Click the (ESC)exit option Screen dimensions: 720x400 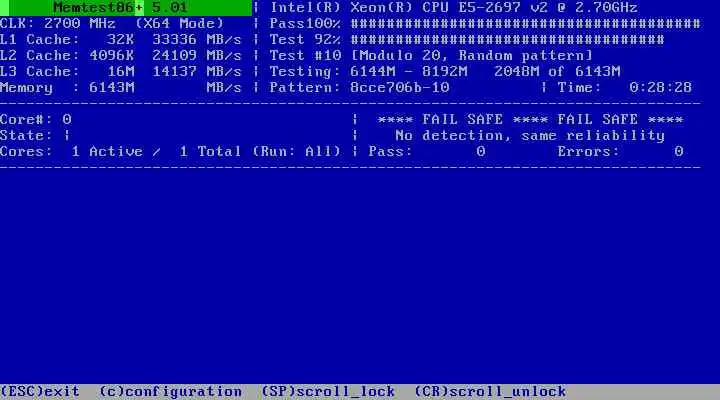coord(40,392)
